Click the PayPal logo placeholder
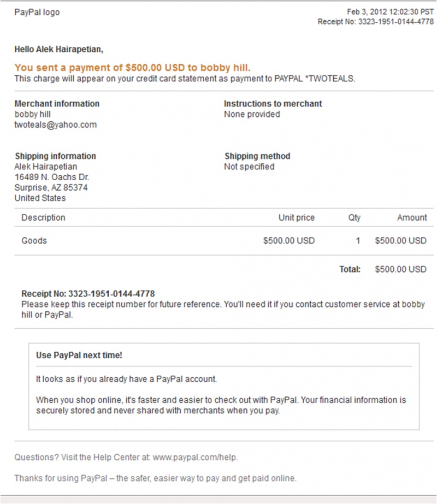This screenshot has width=437, height=504. point(37,12)
